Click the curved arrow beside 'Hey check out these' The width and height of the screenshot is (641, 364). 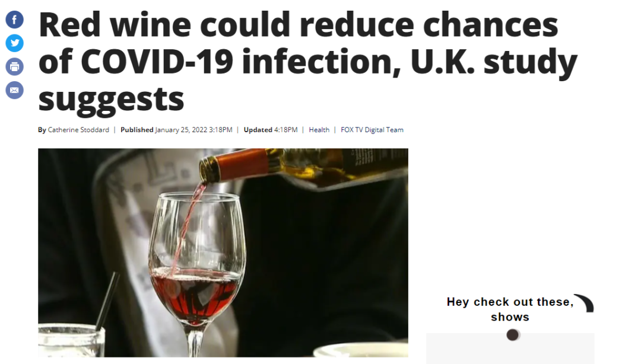point(585,303)
